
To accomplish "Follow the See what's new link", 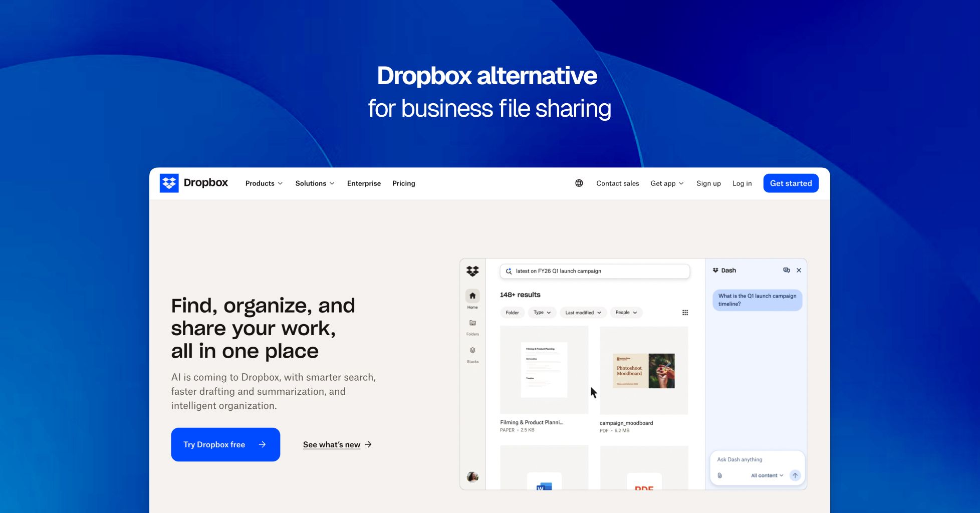I will (331, 444).
